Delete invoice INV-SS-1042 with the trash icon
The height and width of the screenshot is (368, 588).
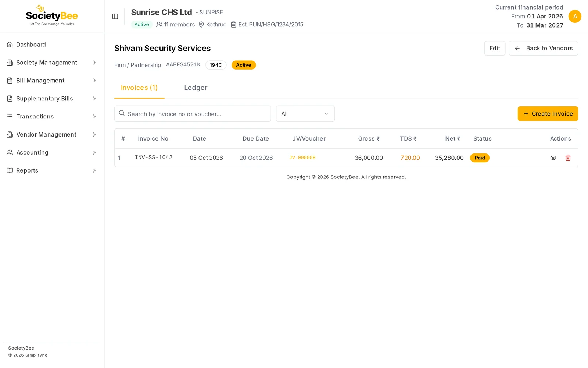pyautogui.click(x=568, y=158)
